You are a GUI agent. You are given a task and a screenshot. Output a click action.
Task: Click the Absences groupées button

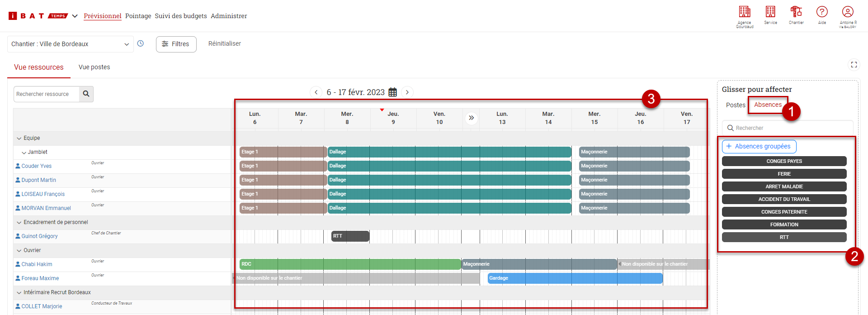click(x=759, y=147)
